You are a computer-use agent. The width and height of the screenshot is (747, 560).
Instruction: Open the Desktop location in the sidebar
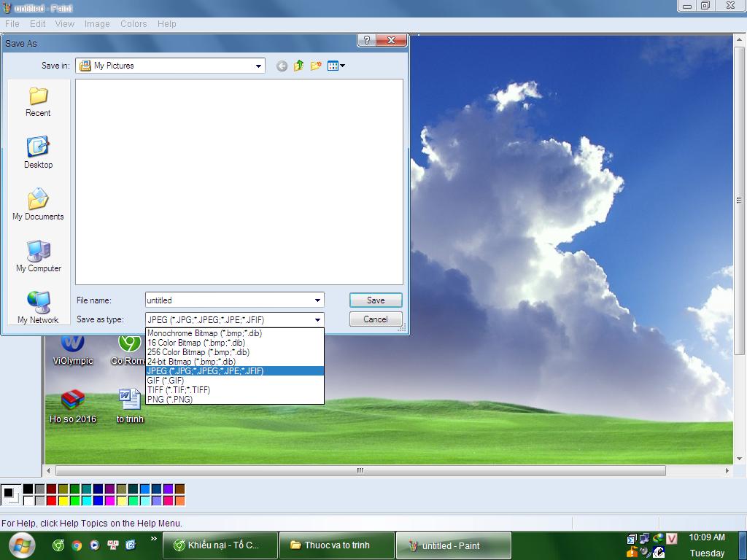[x=38, y=152]
